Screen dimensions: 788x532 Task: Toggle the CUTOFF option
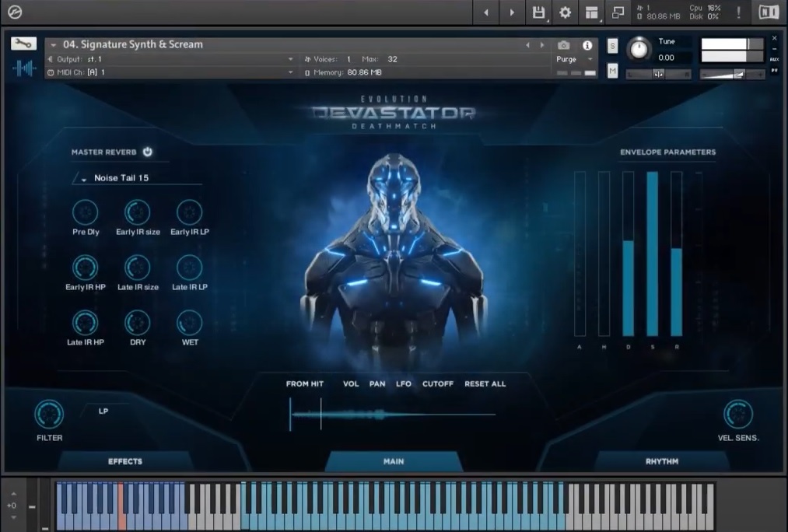[x=438, y=383]
